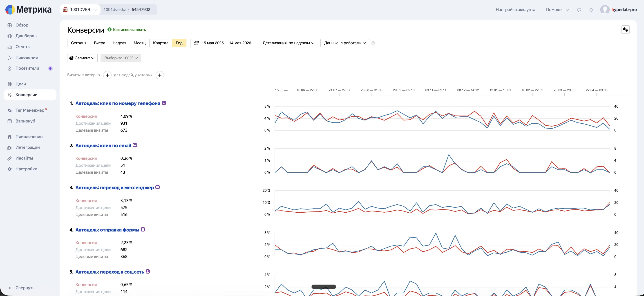Go to Отчеты in the sidebar

point(23,47)
